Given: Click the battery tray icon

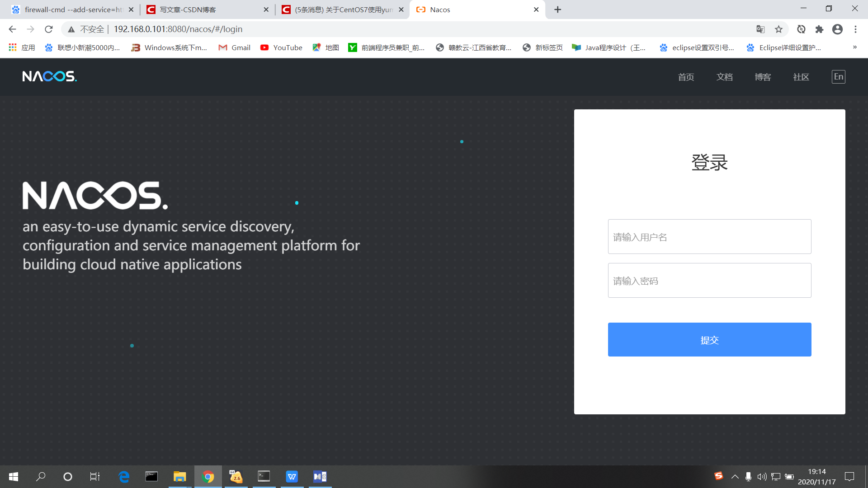Looking at the screenshot, I should (789, 477).
